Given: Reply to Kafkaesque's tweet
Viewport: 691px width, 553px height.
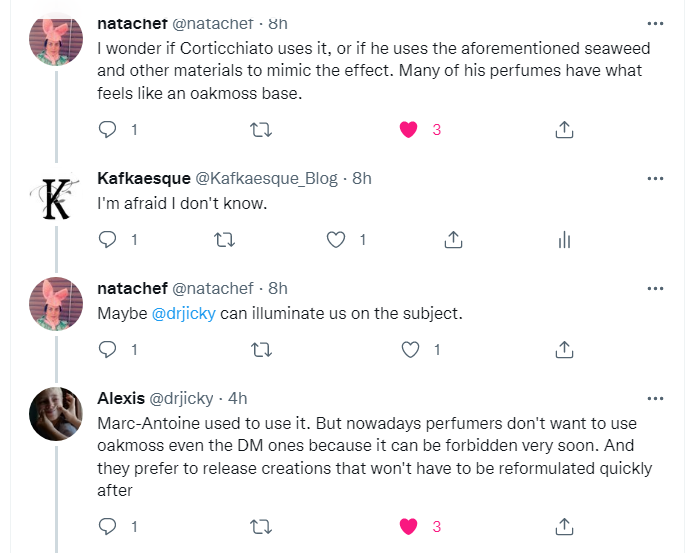Looking at the screenshot, I should 110,239.
